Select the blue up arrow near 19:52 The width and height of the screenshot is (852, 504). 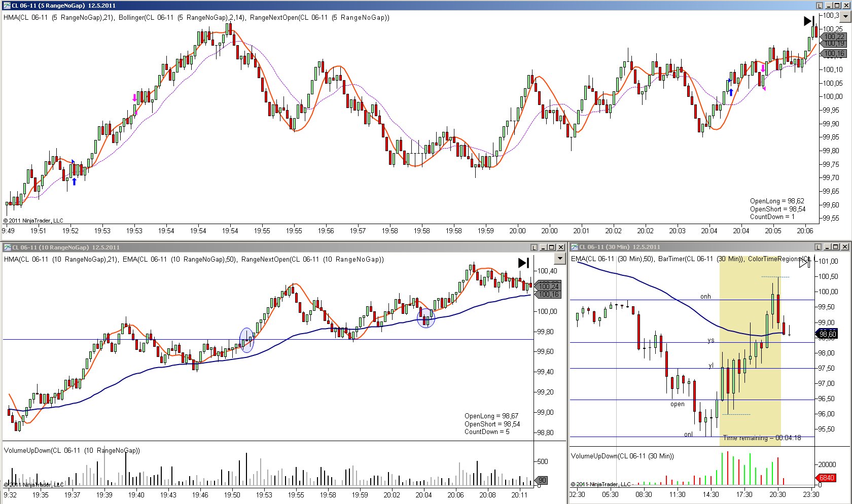click(74, 181)
